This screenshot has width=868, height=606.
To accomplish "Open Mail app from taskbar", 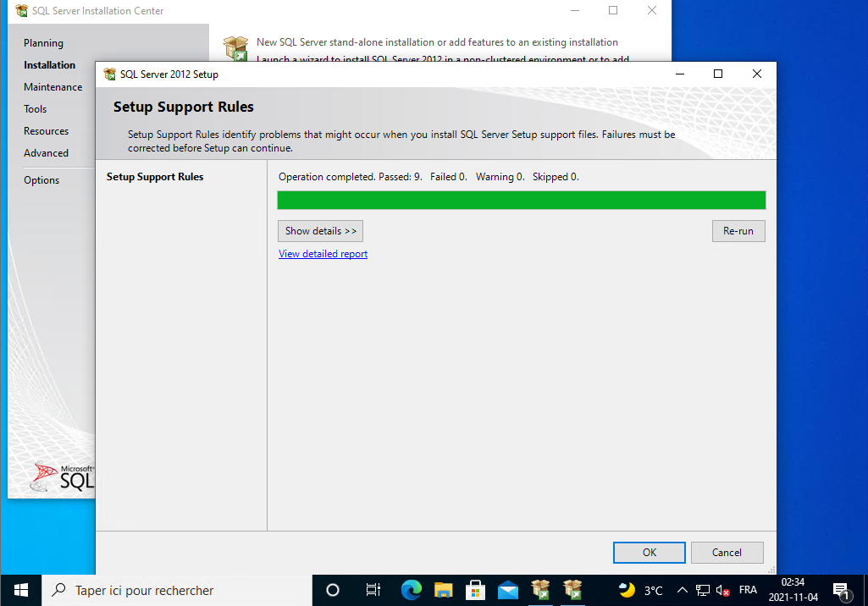I will coord(507,590).
